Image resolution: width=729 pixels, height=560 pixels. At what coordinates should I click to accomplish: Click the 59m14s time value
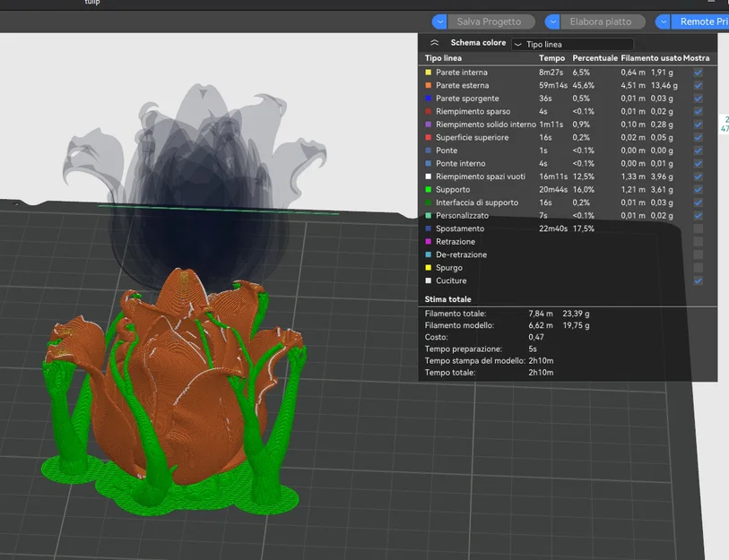[x=552, y=85]
